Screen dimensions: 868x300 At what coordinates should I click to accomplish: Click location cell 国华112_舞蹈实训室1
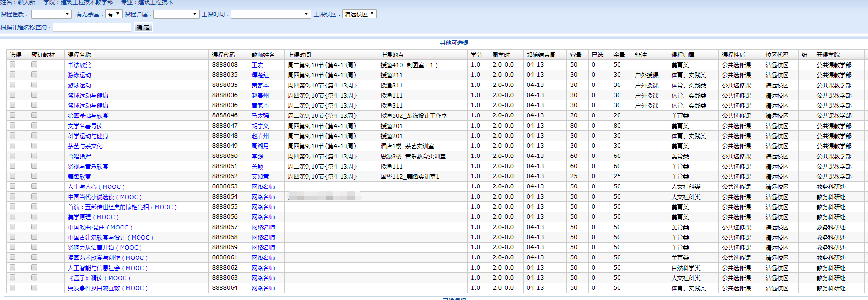410,177
